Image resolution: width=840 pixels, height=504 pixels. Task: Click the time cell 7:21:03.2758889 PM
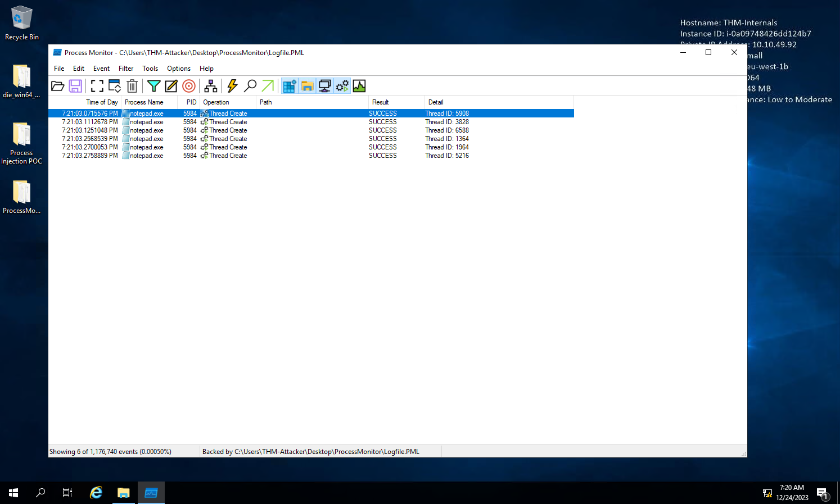click(x=90, y=156)
